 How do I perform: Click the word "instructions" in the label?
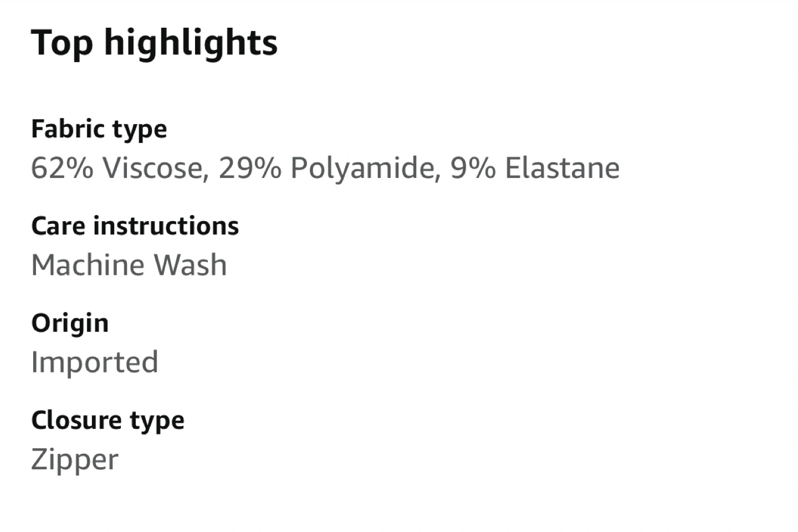click(166, 226)
